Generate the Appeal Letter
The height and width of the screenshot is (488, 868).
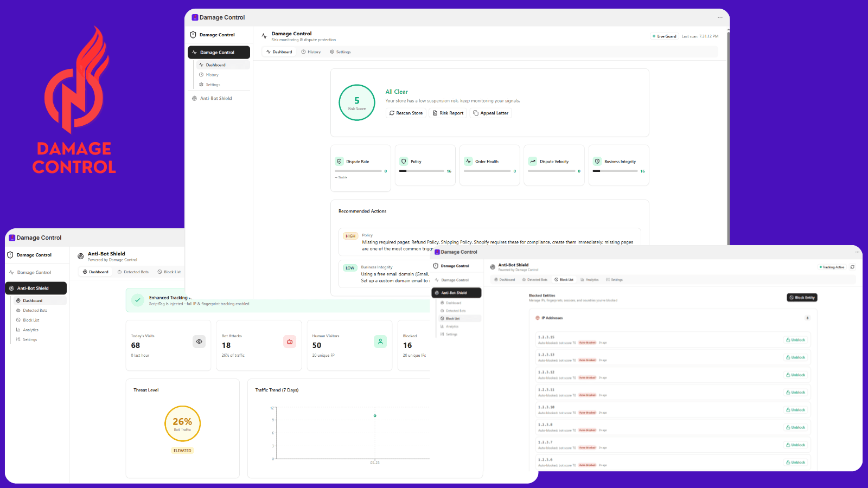point(491,113)
